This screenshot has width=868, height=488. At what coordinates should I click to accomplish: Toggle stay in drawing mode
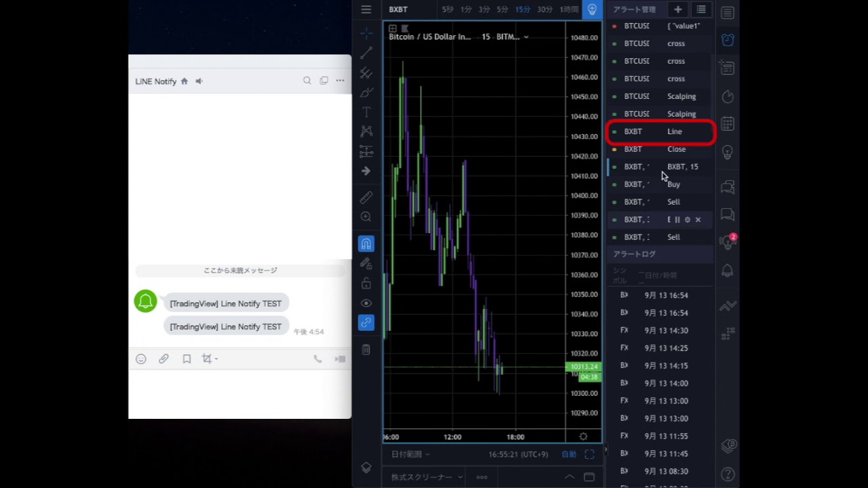[x=366, y=263]
